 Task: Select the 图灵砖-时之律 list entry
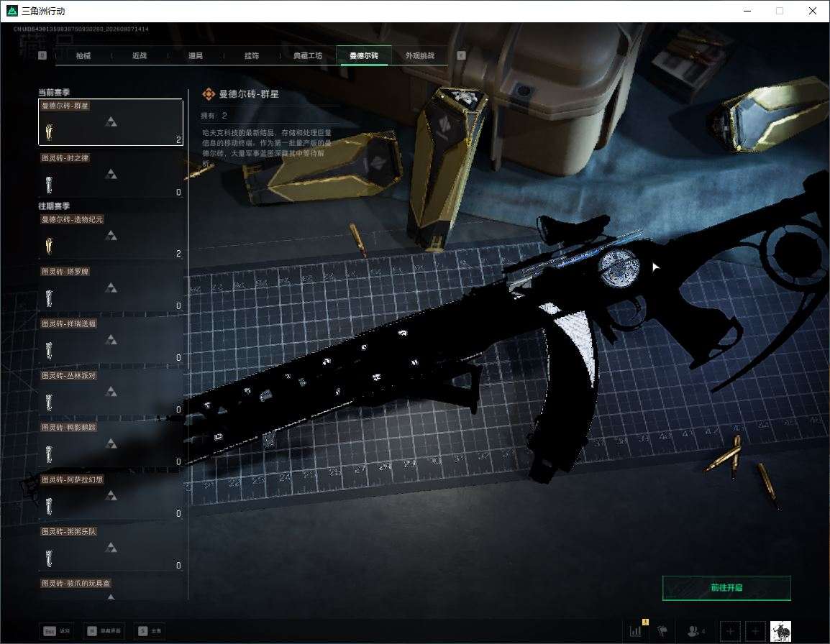click(x=111, y=174)
